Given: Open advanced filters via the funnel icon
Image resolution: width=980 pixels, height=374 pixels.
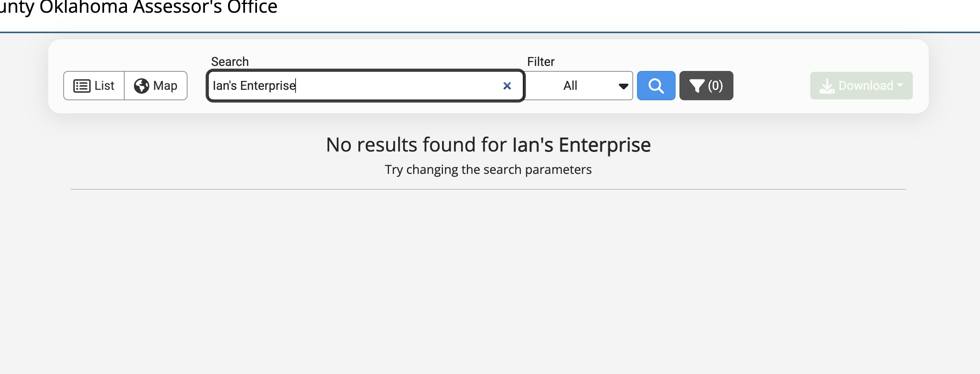Looking at the screenshot, I should 697,86.
